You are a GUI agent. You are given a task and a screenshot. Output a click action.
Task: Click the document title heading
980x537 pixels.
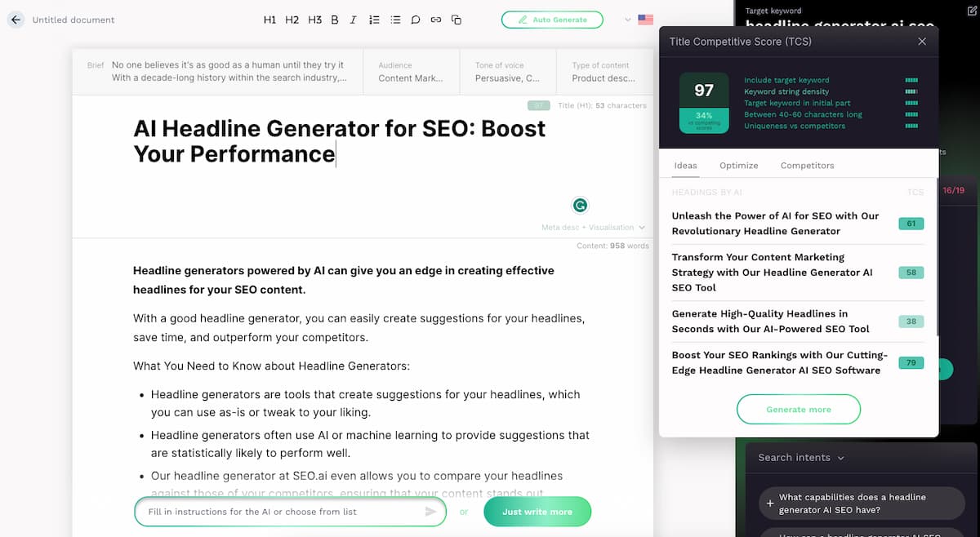[x=340, y=141]
